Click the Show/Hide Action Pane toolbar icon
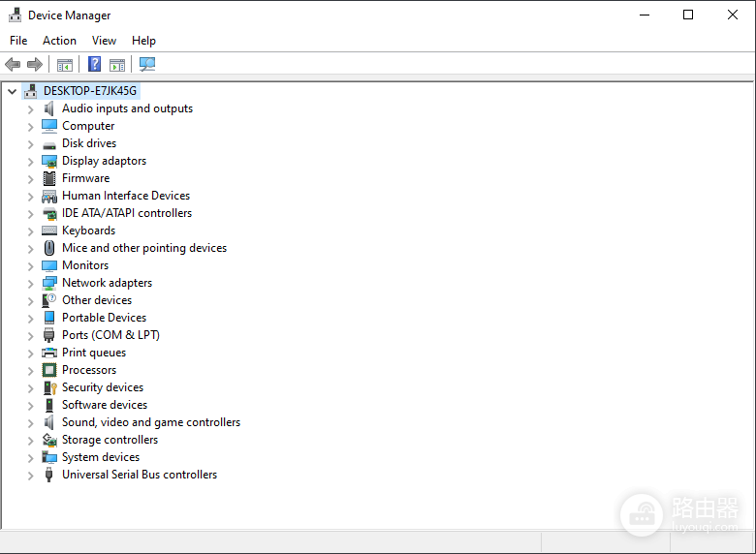This screenshot has height=554, width=756. [117, 65]
